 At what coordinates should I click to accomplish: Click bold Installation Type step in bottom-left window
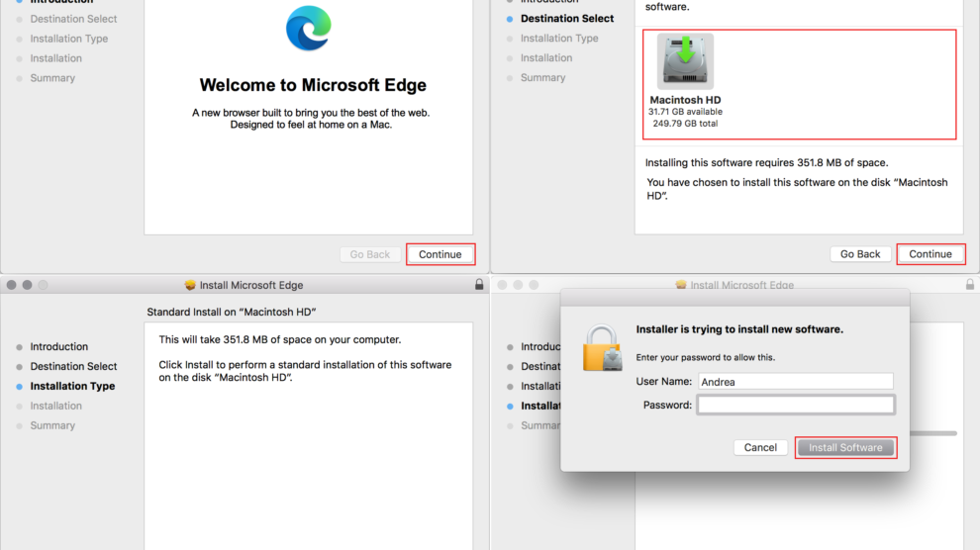click(x=72, y=386)
